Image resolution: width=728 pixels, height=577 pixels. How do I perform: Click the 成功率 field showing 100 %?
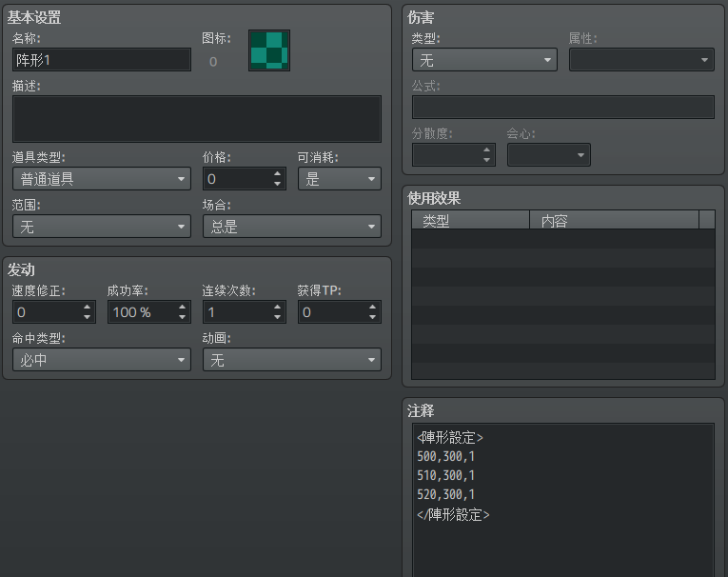142,312
